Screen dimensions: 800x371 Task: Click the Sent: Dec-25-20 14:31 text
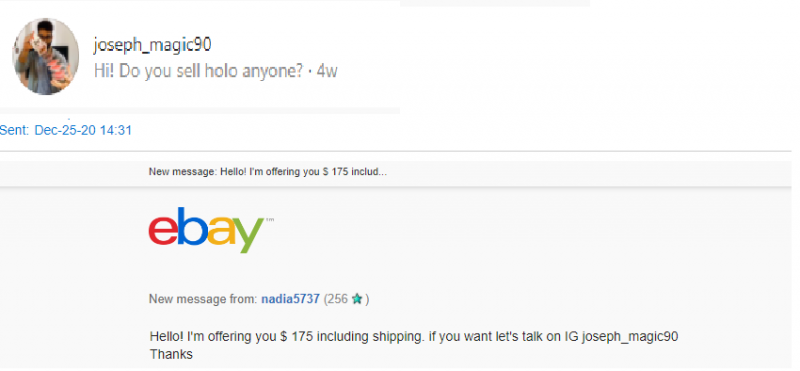click(x=66, y=130)
